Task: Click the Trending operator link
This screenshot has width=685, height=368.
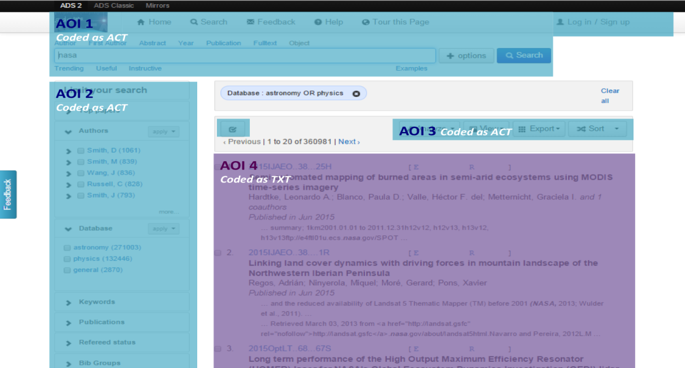Action: (x=69, y=68)
